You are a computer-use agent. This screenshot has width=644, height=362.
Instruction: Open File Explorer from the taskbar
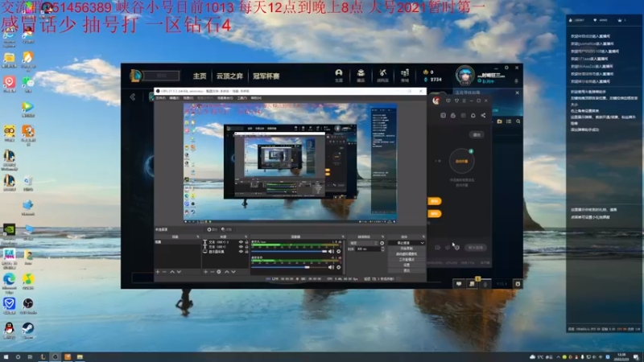click(x=80, y=357)
